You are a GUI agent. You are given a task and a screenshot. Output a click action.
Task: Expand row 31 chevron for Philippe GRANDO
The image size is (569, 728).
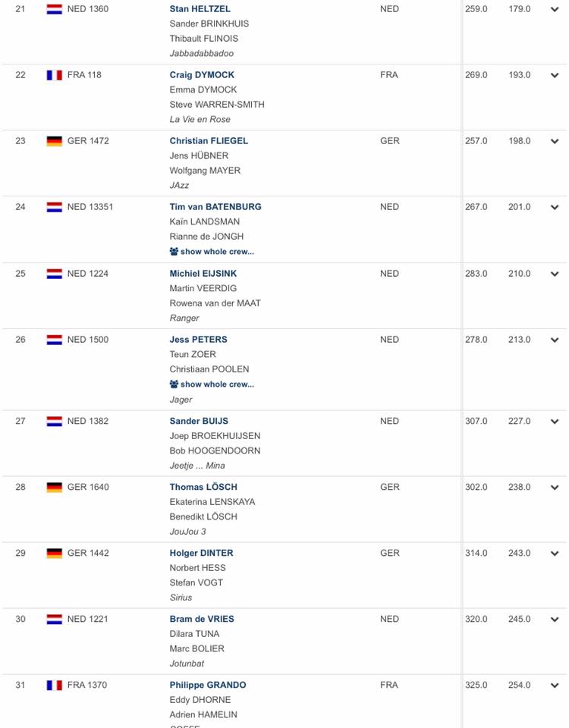coord(555,686)
